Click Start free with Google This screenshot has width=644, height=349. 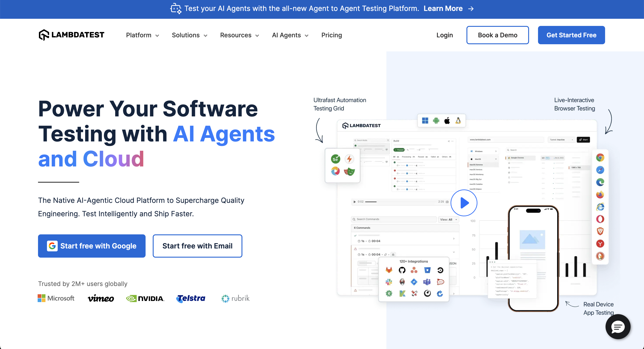pyautogui.click(x=92, y=246)
